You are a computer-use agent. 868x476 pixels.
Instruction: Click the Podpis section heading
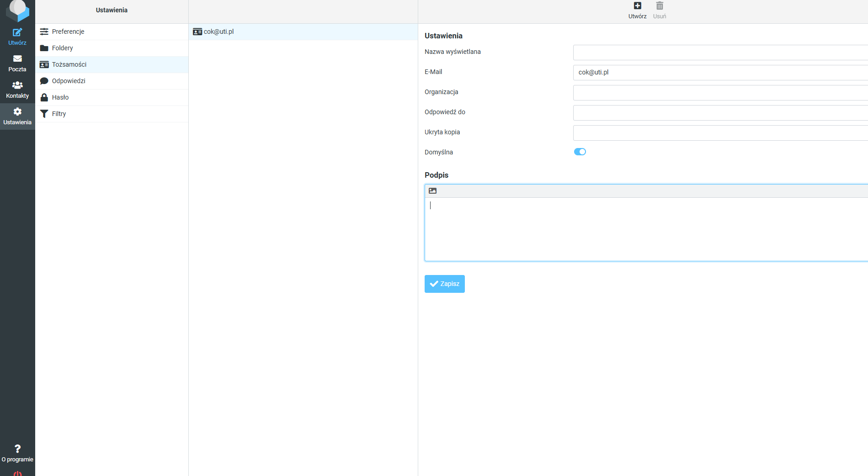[x=437, y=175]
